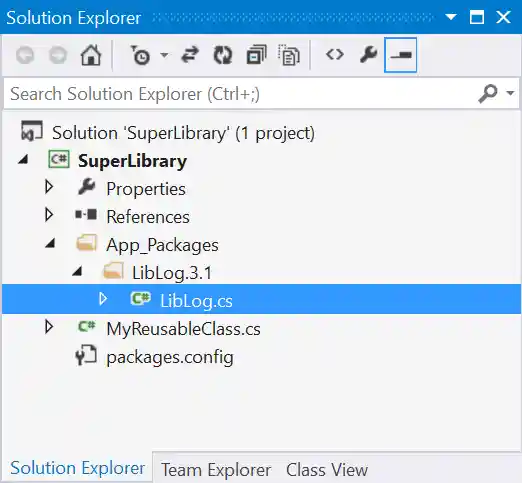Toggle the Preview Selected Items button

[400, 55]
